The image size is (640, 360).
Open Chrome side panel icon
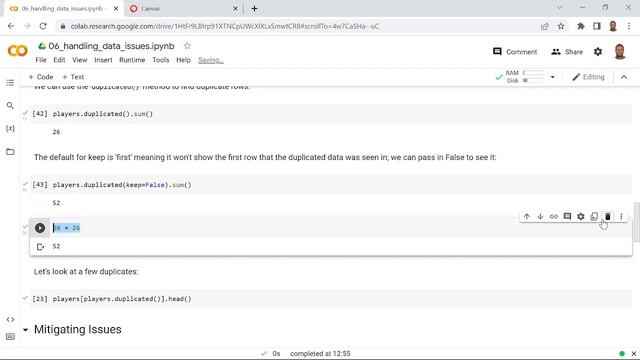point(596,26)
